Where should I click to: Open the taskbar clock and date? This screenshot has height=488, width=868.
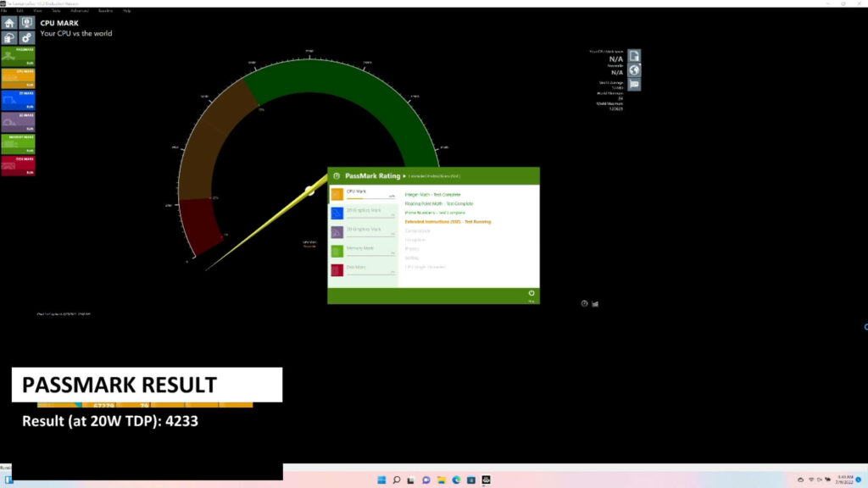844,480
